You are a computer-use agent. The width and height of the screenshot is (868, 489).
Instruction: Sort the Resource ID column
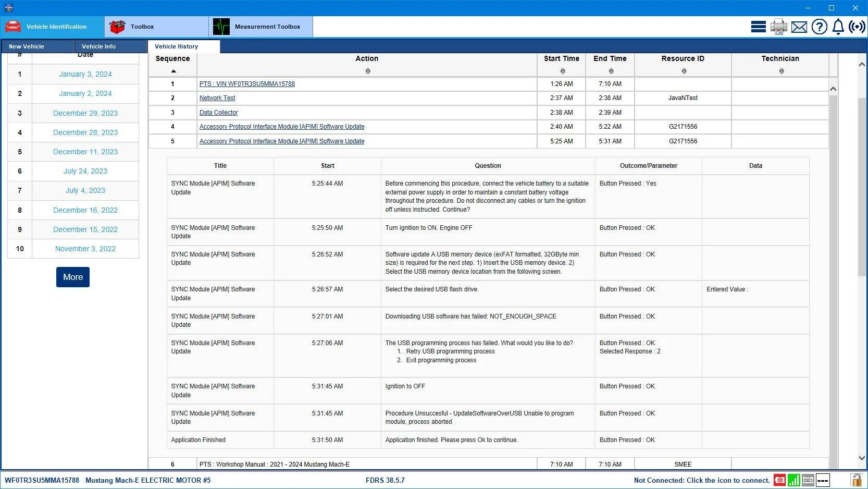tap(684, 71)
